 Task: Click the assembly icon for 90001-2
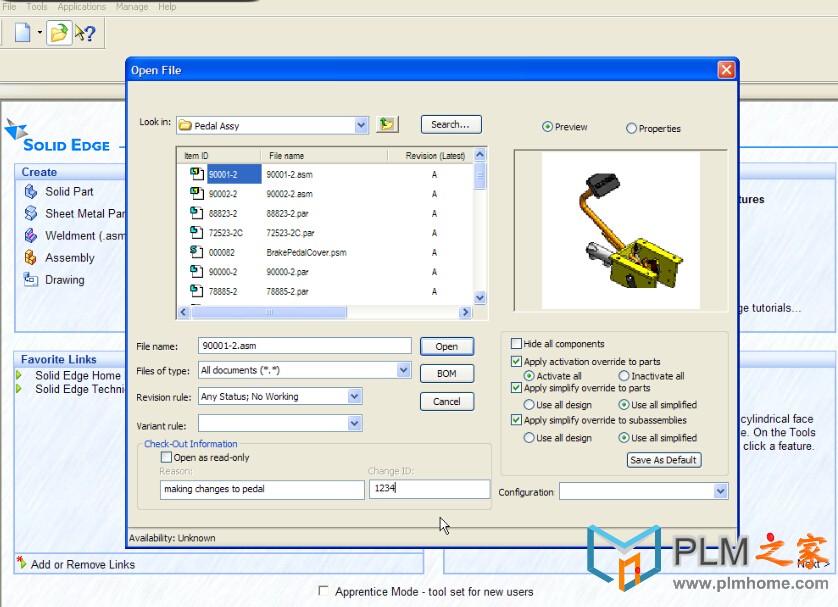coord(197,173)
